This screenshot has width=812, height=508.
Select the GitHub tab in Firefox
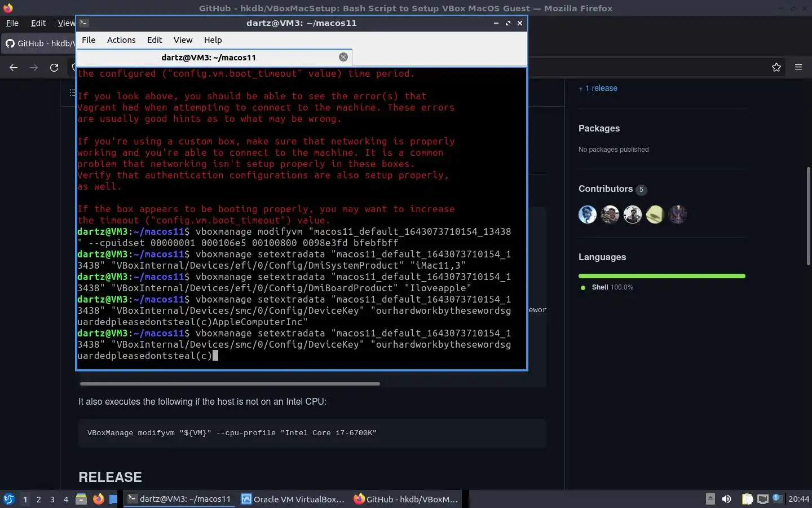click(39, 43)
